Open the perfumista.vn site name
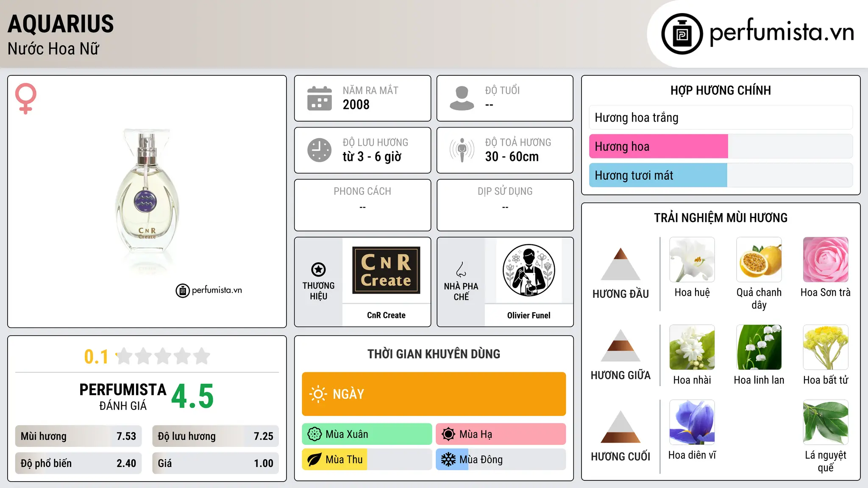The width and height of the screenshot is (868, 488). [x=782, y=32]
